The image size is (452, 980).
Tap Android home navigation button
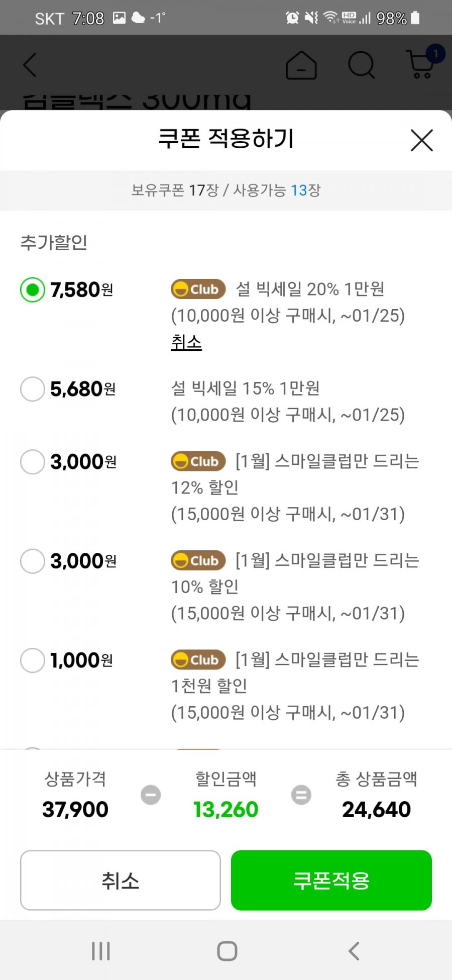[x=227, y=950]
